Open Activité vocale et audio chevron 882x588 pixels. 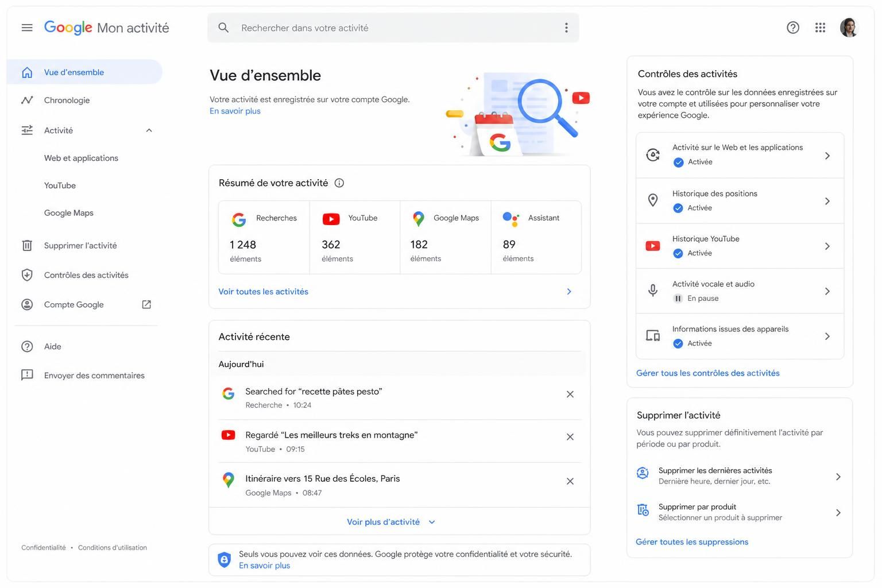[827, 291]
